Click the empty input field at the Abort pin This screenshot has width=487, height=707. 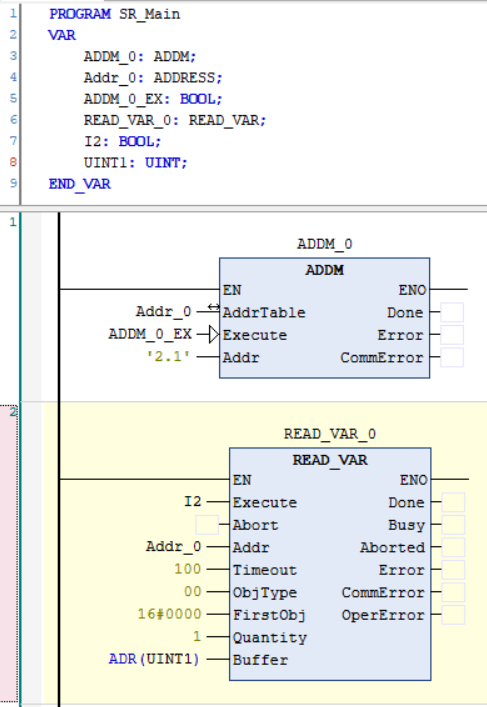[207, 525]
